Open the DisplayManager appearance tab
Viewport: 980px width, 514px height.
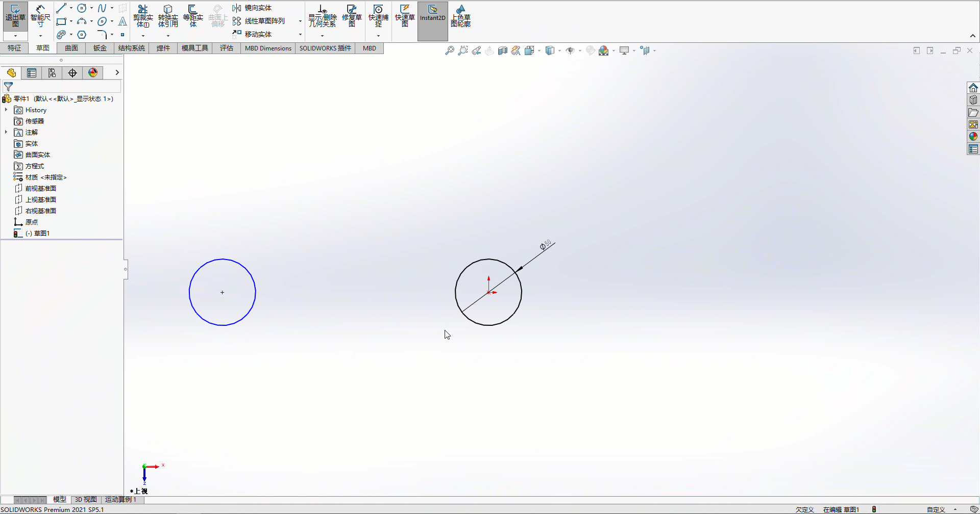tap(93, 73)
